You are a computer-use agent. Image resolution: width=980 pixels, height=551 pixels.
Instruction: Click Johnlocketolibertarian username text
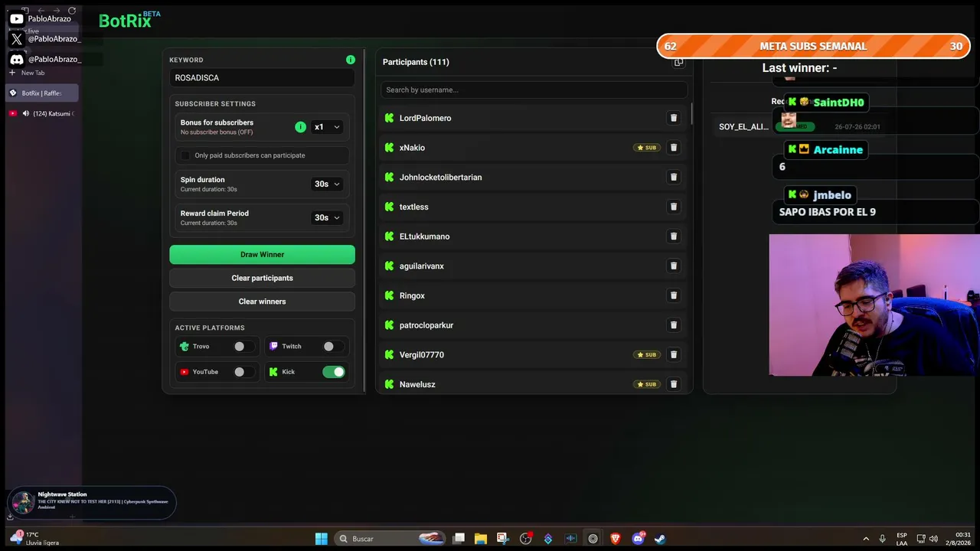[x=440, y=178]
